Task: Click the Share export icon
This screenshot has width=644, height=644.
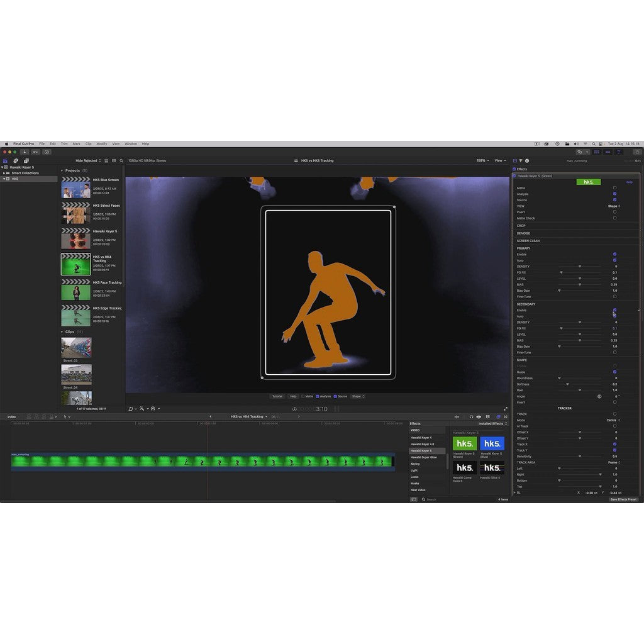Action: (637, 152)
